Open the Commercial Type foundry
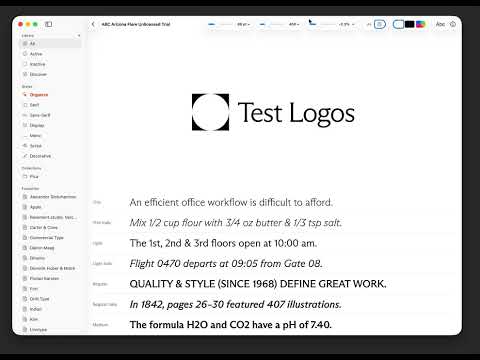 50,238
